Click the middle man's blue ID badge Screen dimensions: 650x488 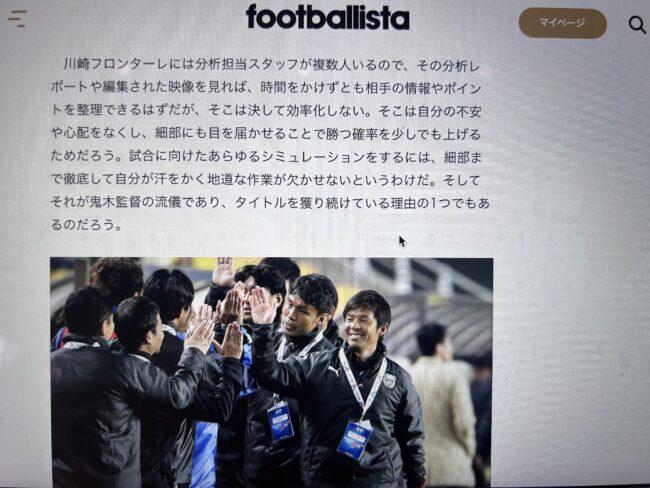[x=281, y=421]
